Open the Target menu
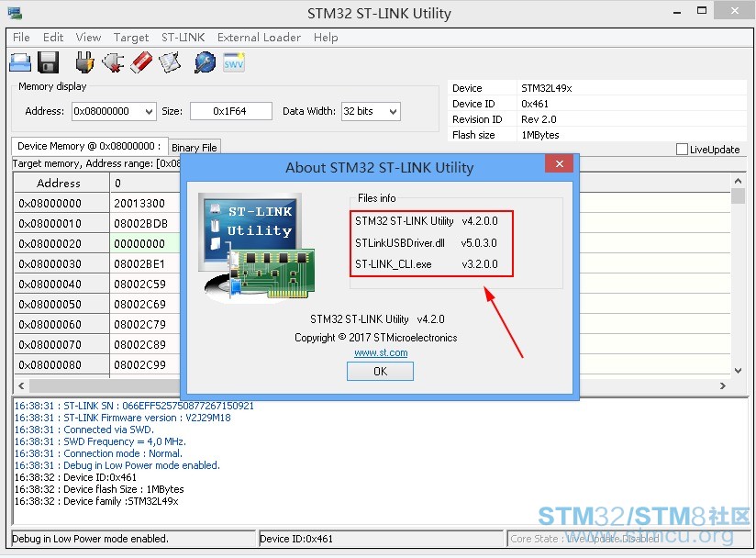Screen dimensions: 756x558 [x=131, y=37]
